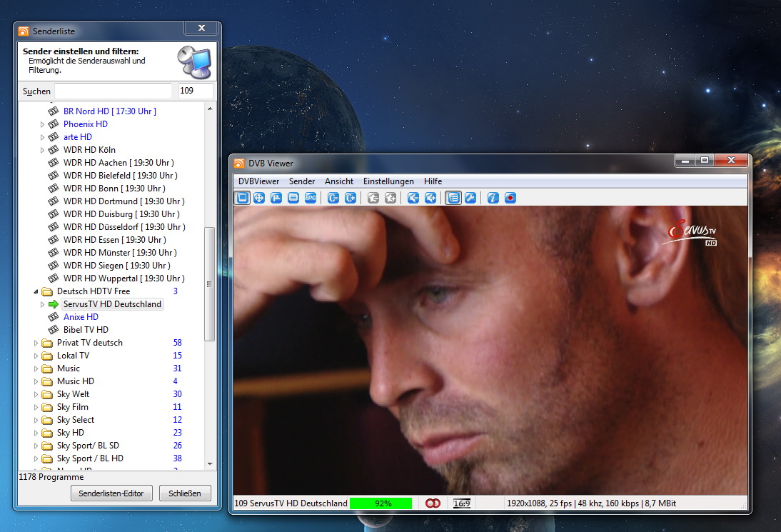
Task: Select WDR HD Wuppertal [ 19:30 Uhr ]
Action: (x=124, y=278)
